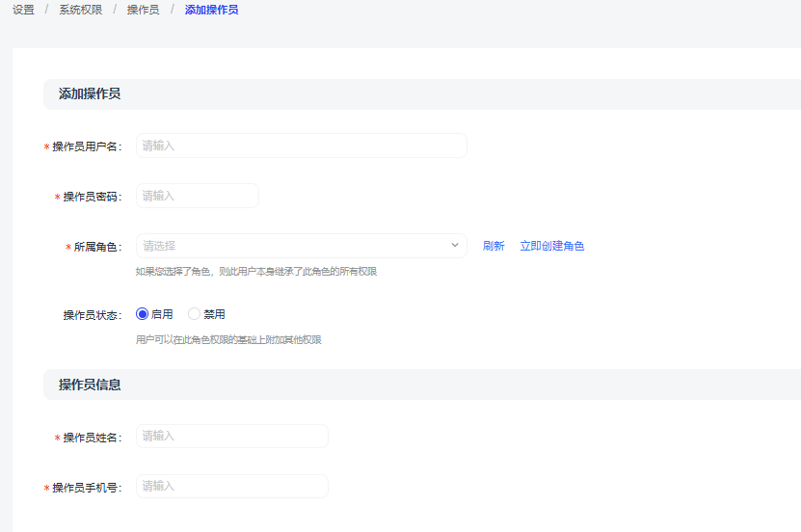Viewport: 801px width, 532px height.
Task: Choose the 禁用 radio option
Action: (x=195, y=314)
